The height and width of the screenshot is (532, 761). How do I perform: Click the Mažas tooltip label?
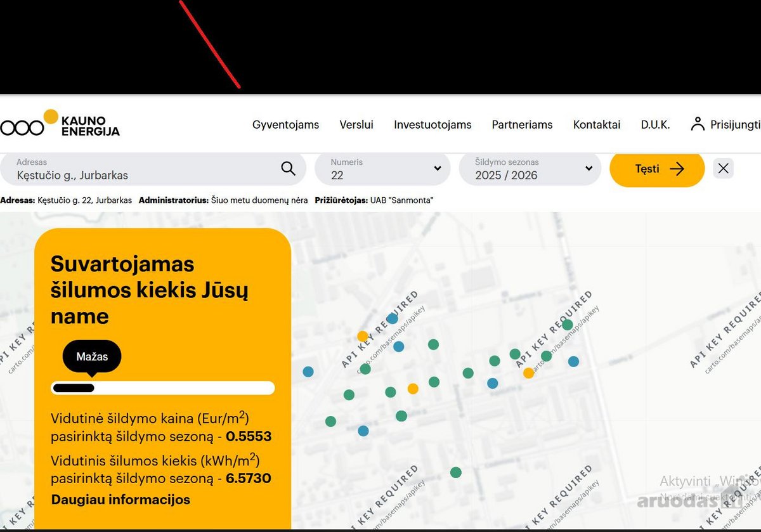[x=92, y=357]
